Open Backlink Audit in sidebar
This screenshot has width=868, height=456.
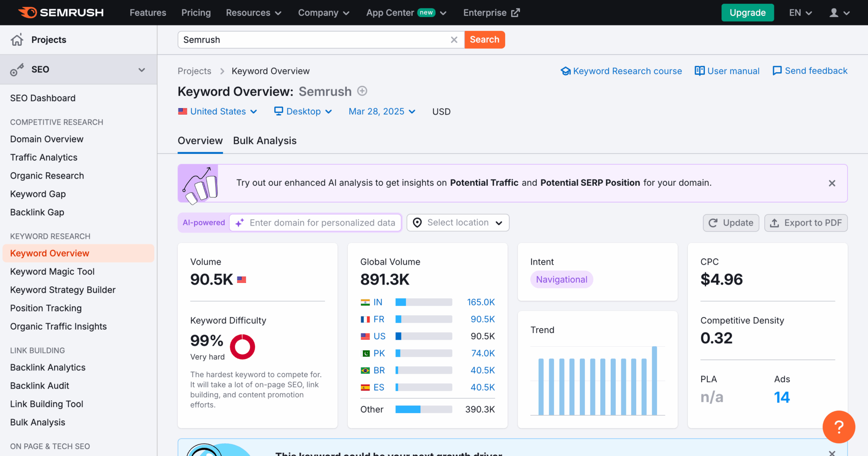39,386
